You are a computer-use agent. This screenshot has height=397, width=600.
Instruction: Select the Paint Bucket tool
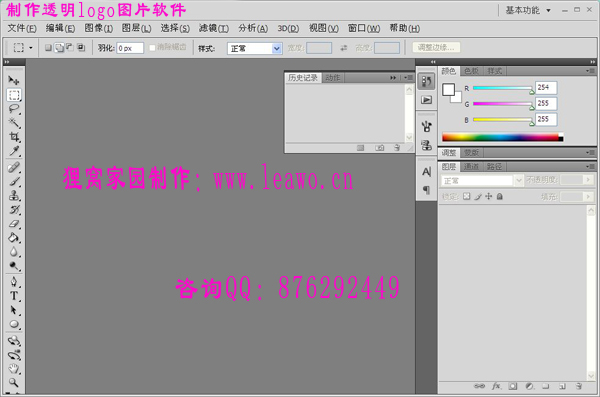pyautogui.click(x=14, y=238)
